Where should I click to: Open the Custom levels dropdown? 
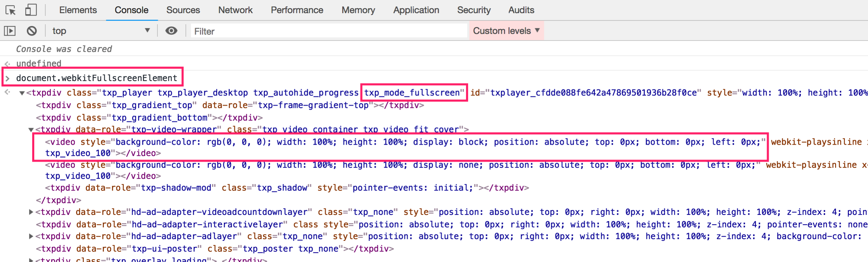tap(506, 31)
